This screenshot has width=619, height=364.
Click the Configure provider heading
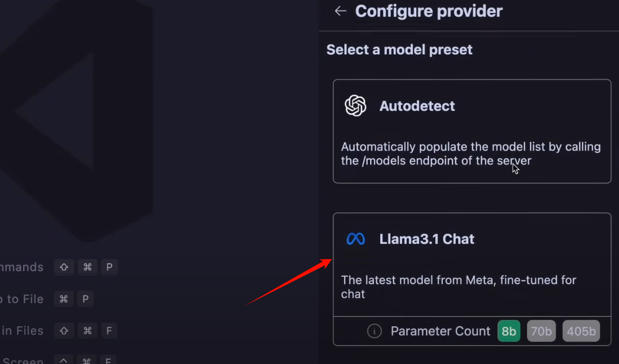click(x=428, y=11)
